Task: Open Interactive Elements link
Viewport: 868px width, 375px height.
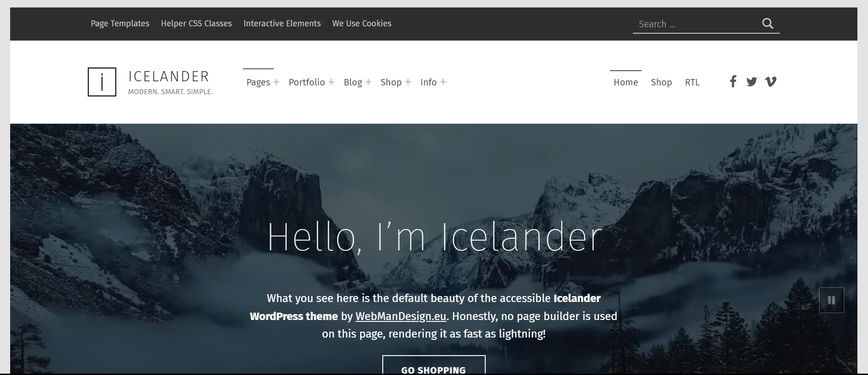Action: [x=282, y=24]
